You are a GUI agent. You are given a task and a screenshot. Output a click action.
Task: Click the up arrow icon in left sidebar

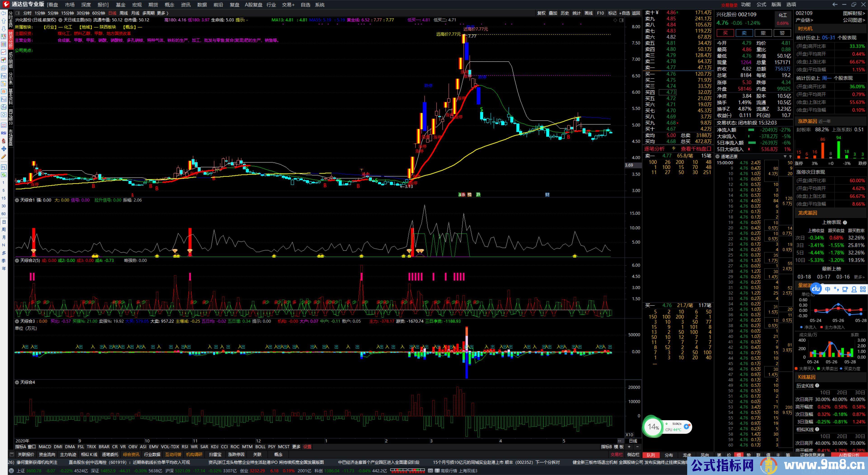pyautogui.click(x=4, y=21)
